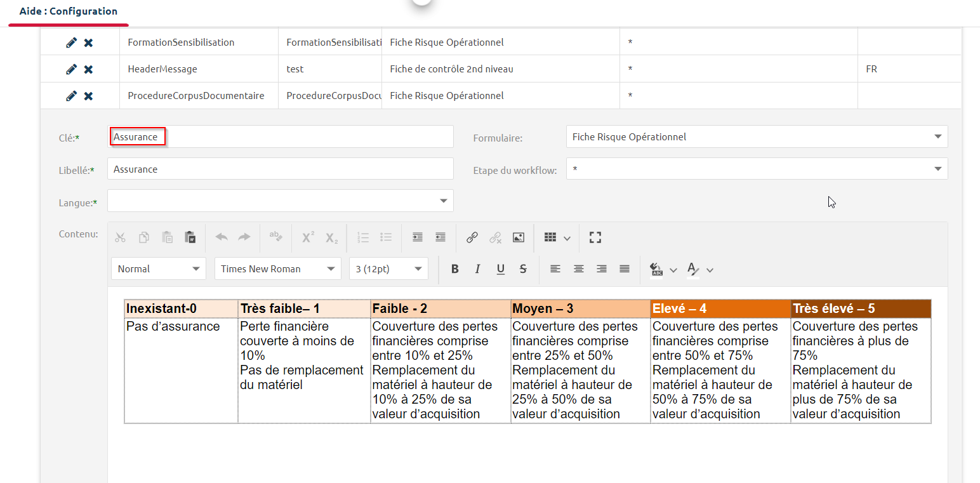Delete the ProcedureCorpusDocumentaire row
Image resolution: width=980 pixels, height=483 pixels.
tap(89, 96)
